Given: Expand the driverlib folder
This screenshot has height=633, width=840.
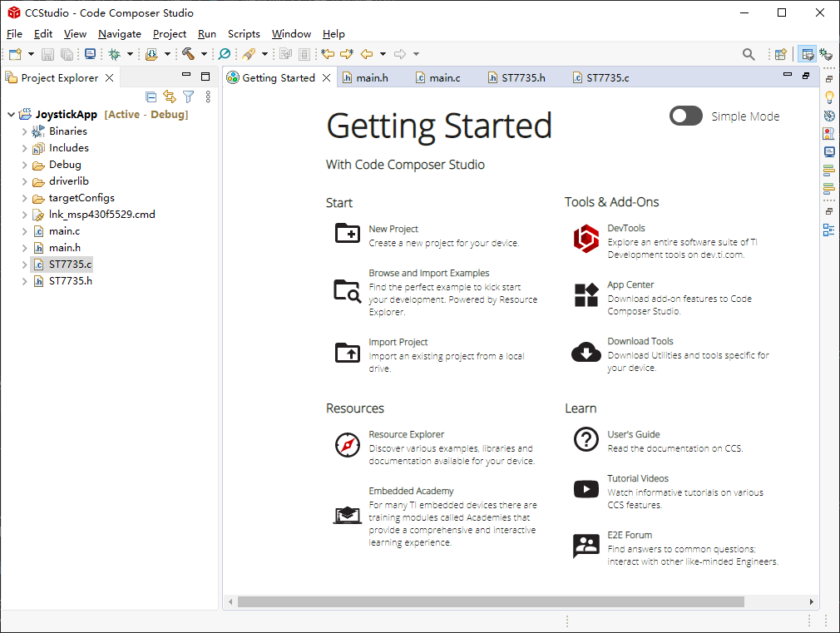Looking at the screenshot, I should tap(24, 181).
